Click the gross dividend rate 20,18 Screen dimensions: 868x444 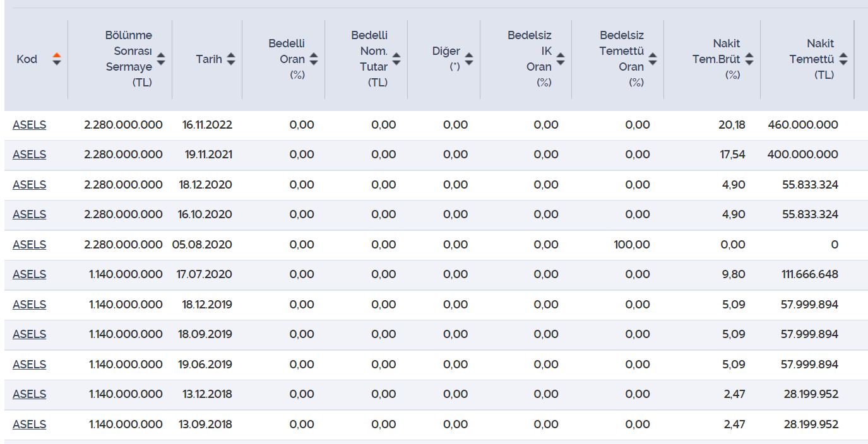pos(732,125)
